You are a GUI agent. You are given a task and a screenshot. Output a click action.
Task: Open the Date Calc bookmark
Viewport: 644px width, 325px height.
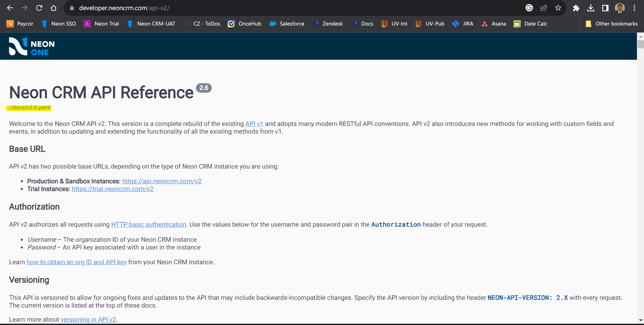click(531, 24)
